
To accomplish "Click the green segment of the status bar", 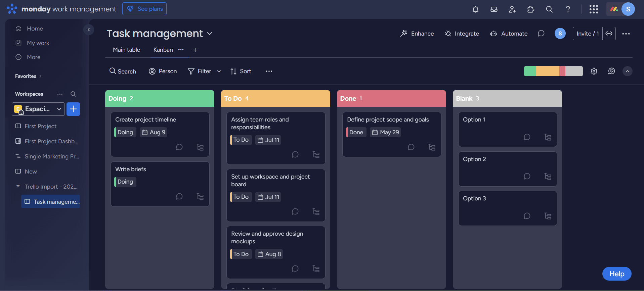I will [530, 71].
